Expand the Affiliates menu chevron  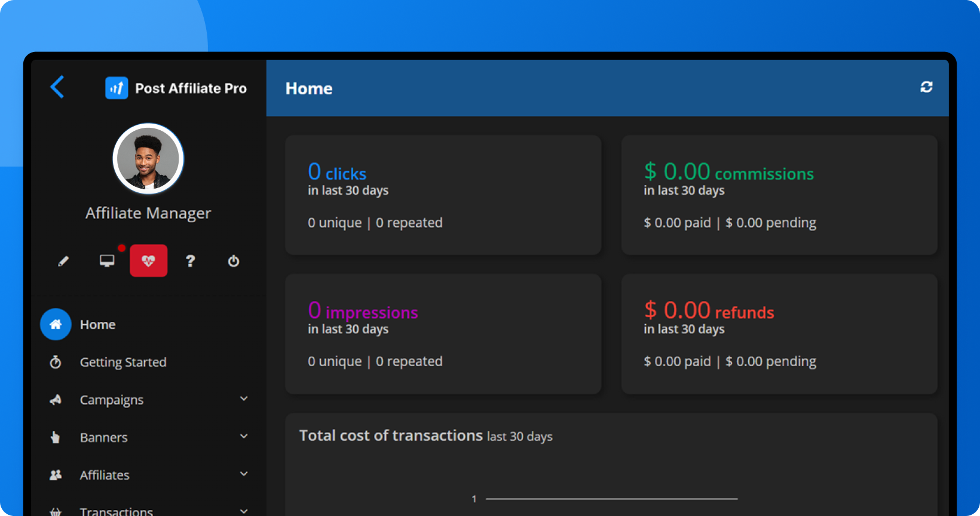(244, 474)
